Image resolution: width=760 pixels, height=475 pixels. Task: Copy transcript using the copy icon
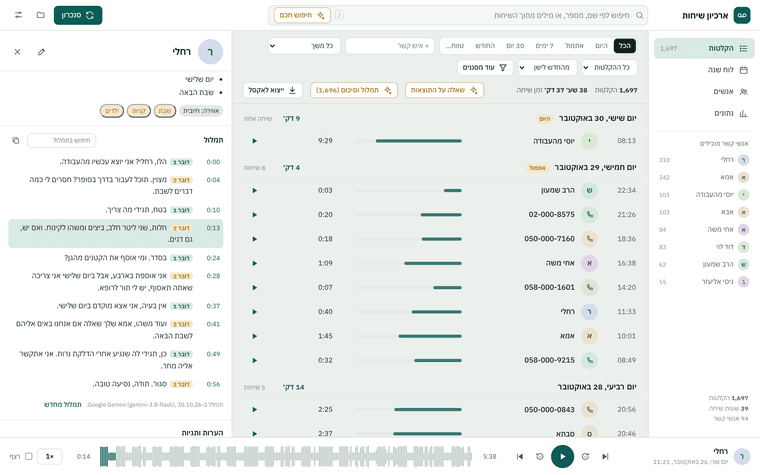16,141
